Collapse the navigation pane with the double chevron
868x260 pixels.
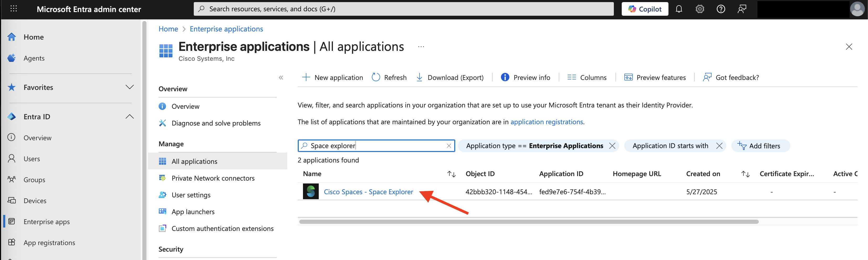281,77
